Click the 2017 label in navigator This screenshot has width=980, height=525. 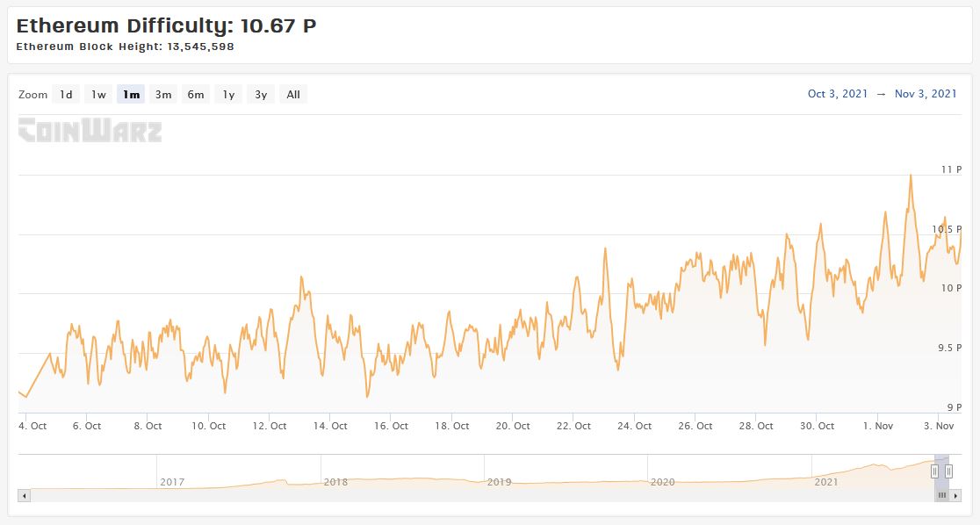coord(172,482)
